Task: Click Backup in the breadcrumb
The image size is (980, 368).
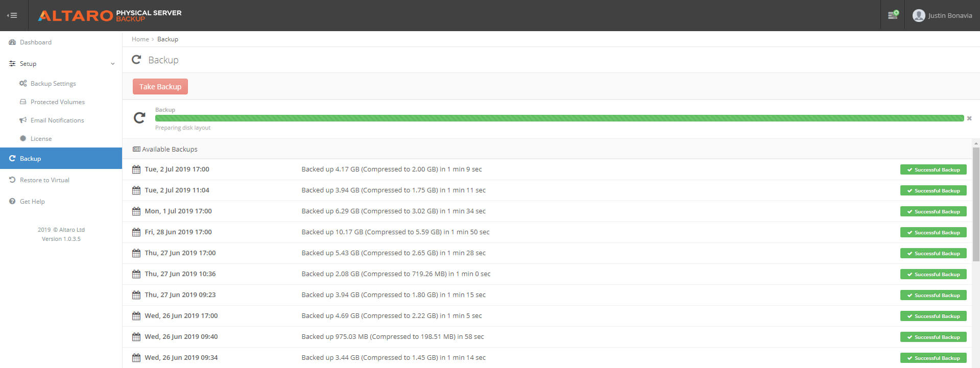Action: click(x=168, y=39)
